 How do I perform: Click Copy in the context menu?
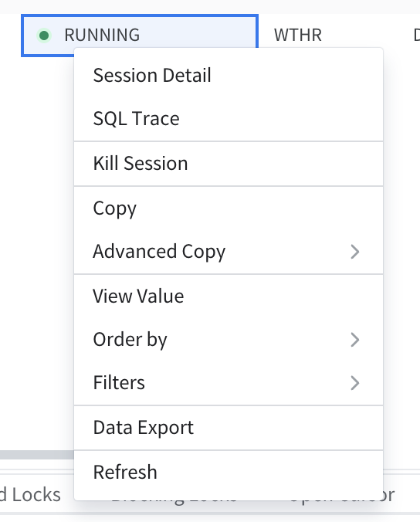(229, 208)
